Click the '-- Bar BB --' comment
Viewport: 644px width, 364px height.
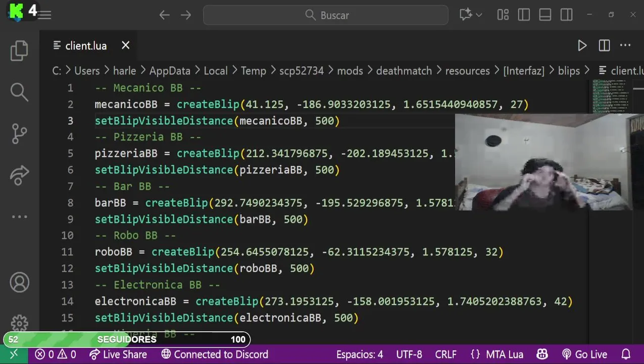(132, 186)
